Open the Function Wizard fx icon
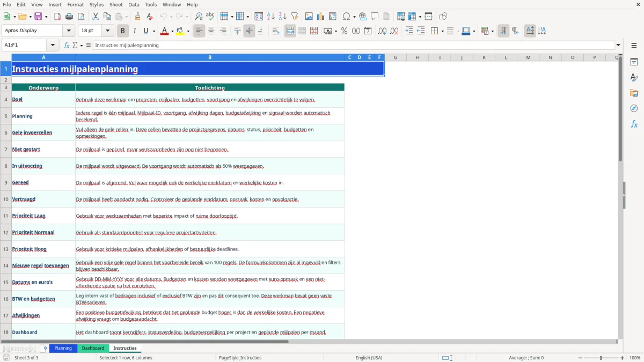Screen dimensions: 644x362 (67, 45)
